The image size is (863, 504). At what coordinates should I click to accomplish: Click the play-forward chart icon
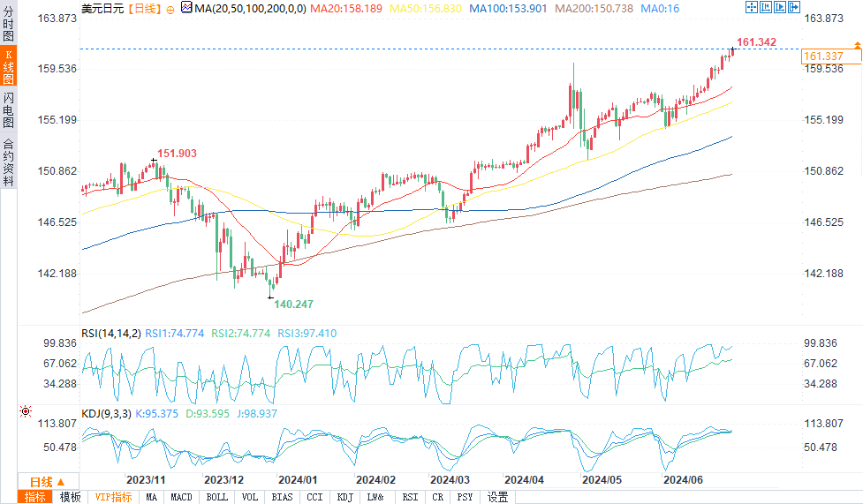click(x=780, y=7)
